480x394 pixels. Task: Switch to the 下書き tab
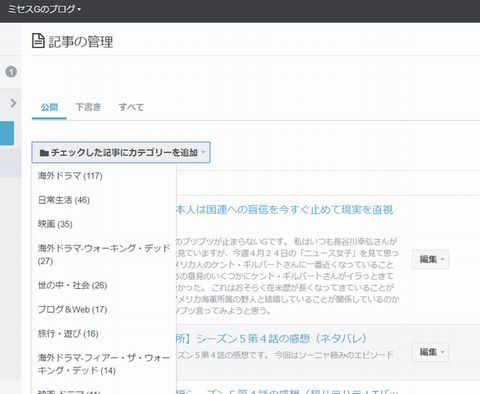point(88,107)
